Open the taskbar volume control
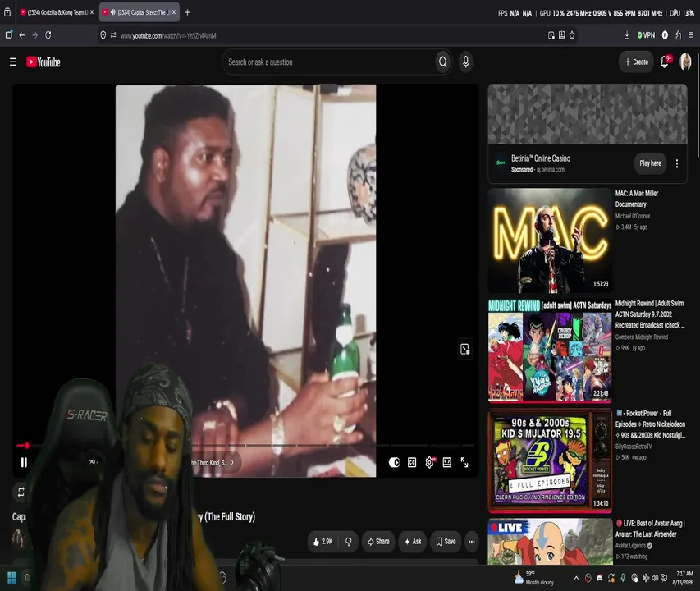This screenshot has height=591, width=700. coord(655,578)
